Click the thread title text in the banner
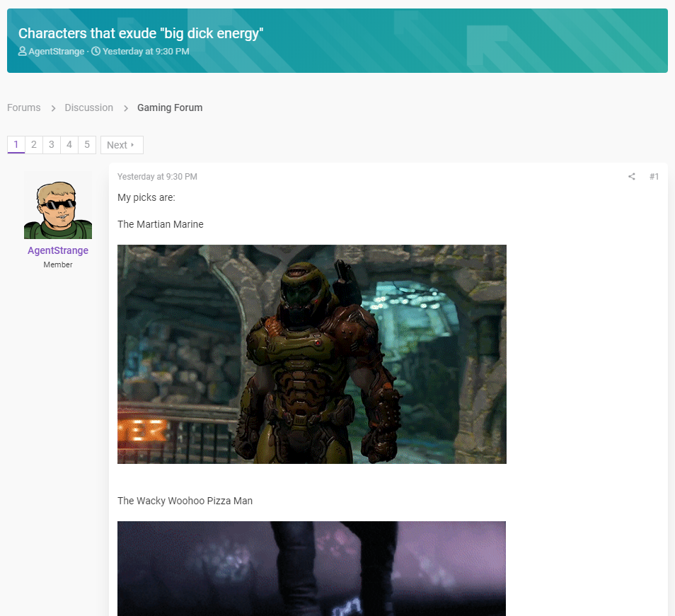The image size is (675, 616). point(141,33)
